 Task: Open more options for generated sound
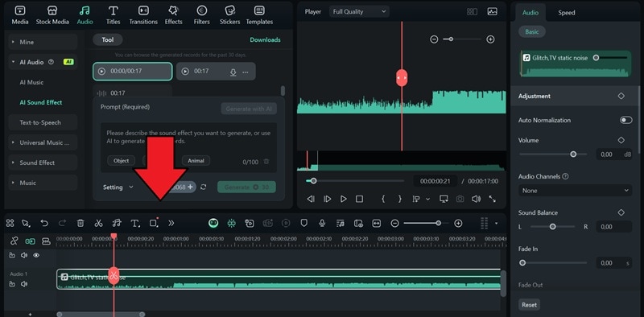pyautogui.click(x=246, y=72)
